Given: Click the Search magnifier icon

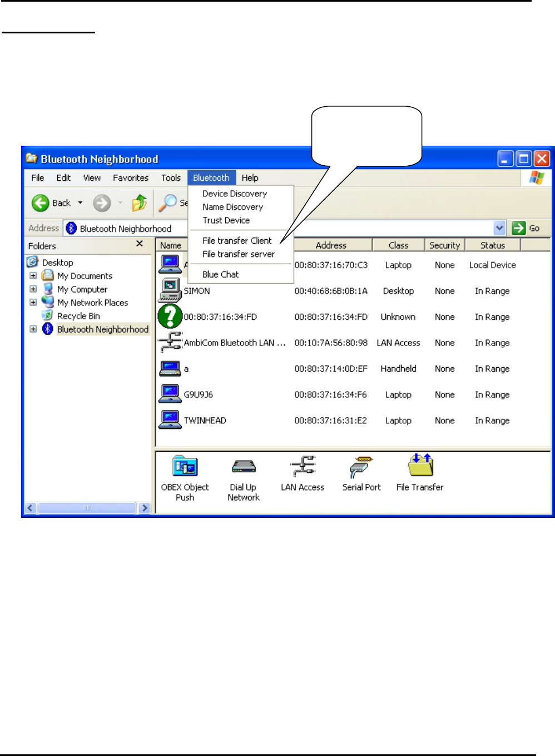Looking at the screenshot, I should tap(167, 203).
